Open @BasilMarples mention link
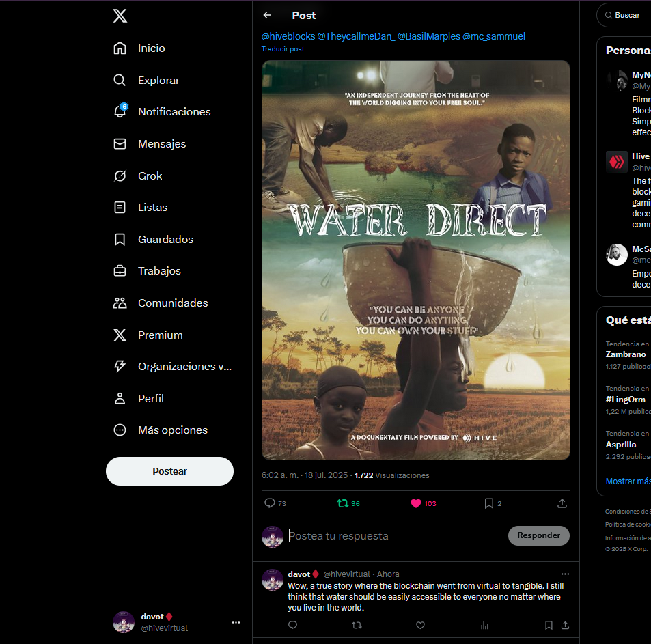 pos(429,36)
